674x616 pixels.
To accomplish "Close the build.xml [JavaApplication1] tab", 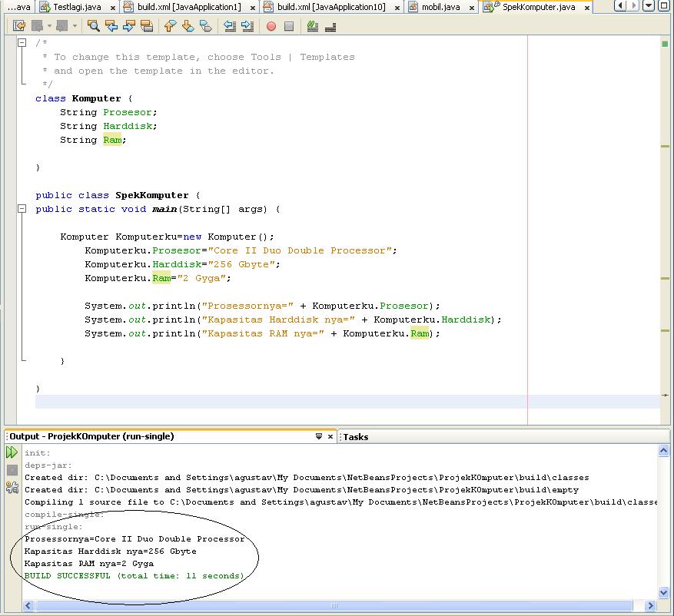I will 253,8.
